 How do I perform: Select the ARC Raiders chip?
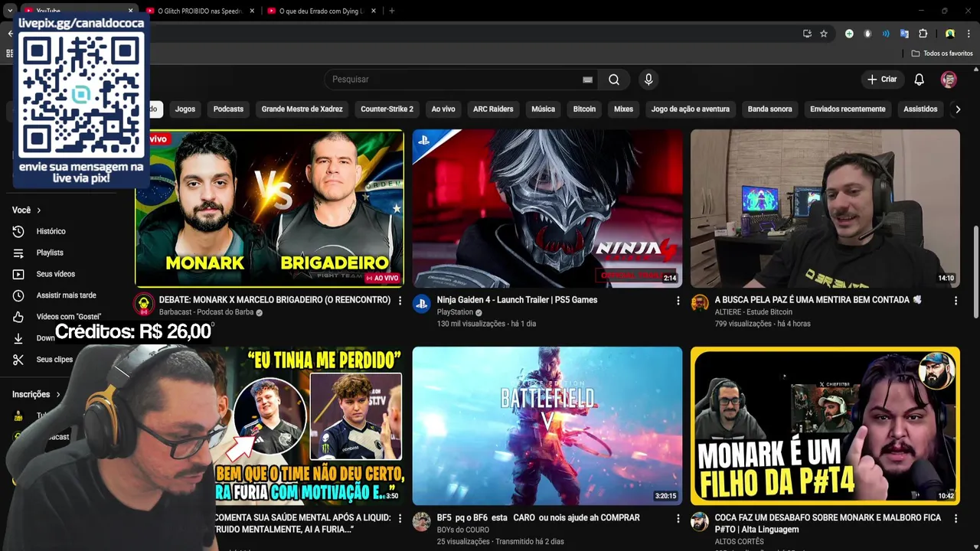(493, 109)
